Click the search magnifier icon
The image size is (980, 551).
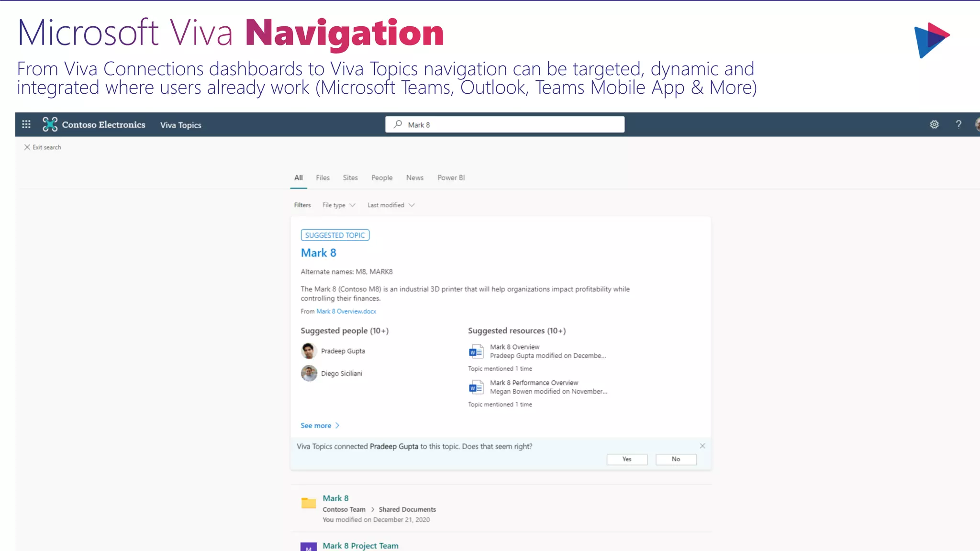(x=398, y=124)
